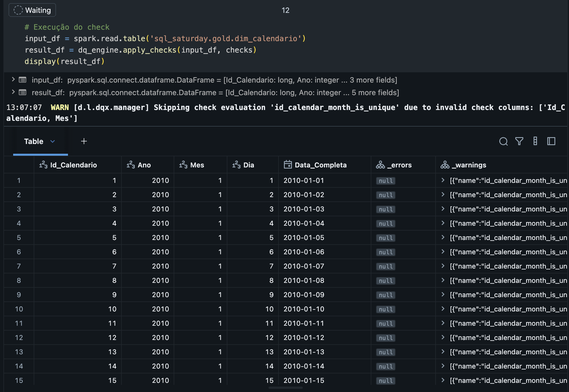569x392 pixels.
Task: Expand the _warnings value in row 8
Action: [443, 280]
